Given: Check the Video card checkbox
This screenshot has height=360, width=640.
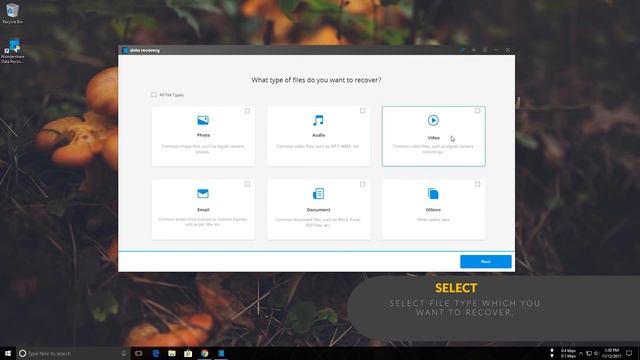Looking at the screenshot, I should 478,111.
